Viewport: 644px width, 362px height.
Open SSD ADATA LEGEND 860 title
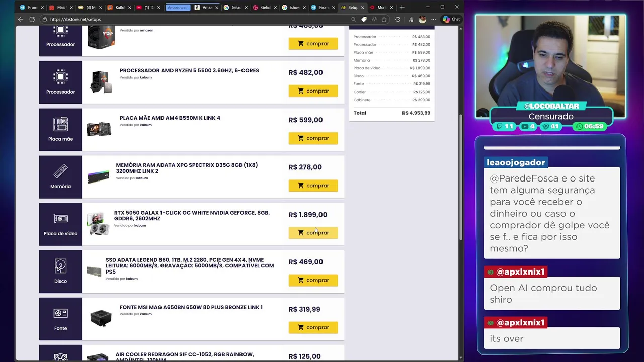coord(190,266)
